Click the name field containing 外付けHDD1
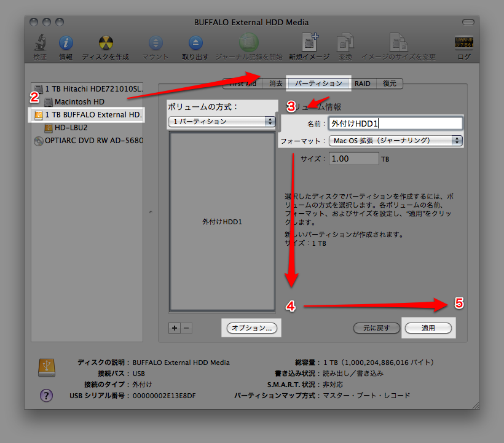This screenshot has height=443, width=504. (x=395, y=123)
